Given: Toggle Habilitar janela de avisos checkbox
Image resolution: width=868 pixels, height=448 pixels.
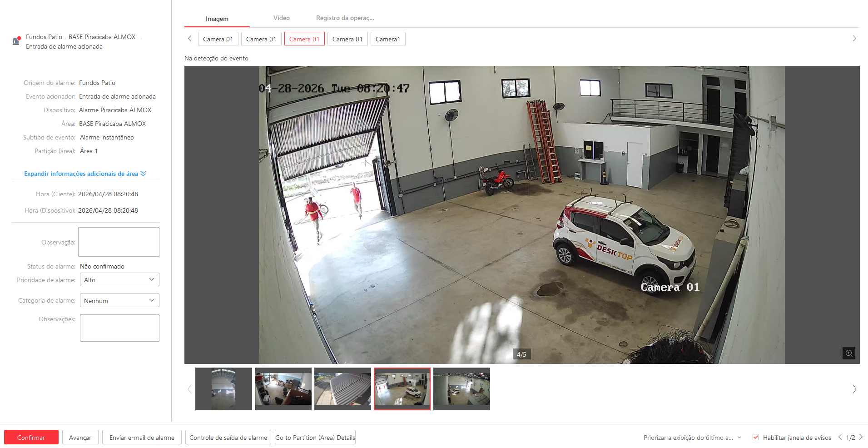Looking at the screenshot, I should [x=756, y=437].
